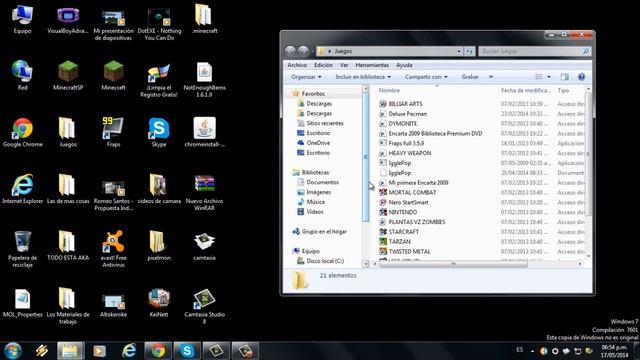Open Explorer help question mark icon

(581, 77)
